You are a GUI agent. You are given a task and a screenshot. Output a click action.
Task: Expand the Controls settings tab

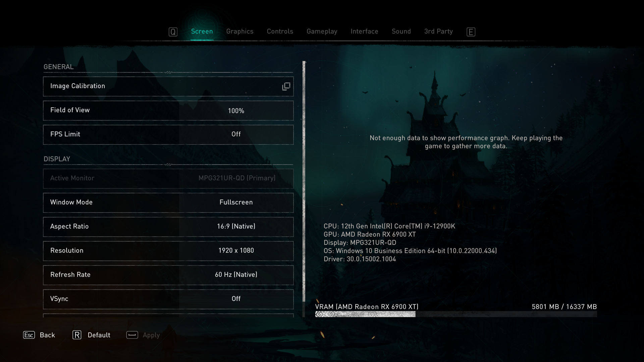tap(280, 32)
